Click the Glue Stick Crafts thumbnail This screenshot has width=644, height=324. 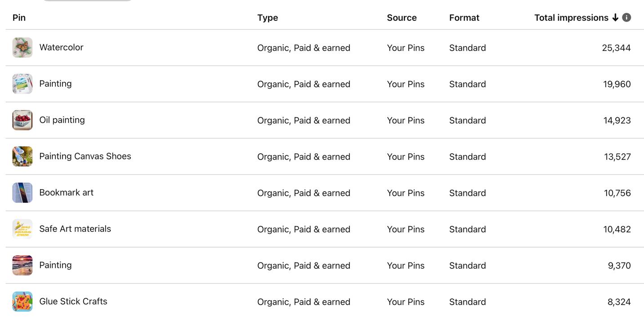[22, 302]
